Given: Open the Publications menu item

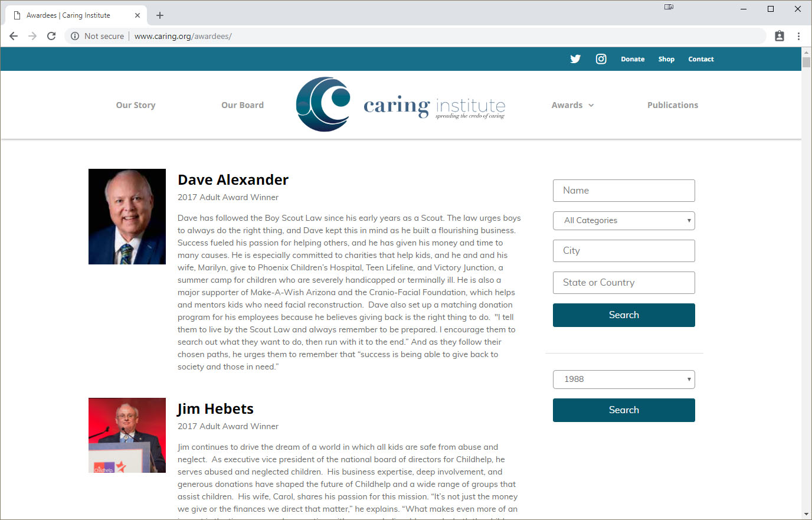Looking at the screenshot, I should pyautogui.click(x=672, y=105).
